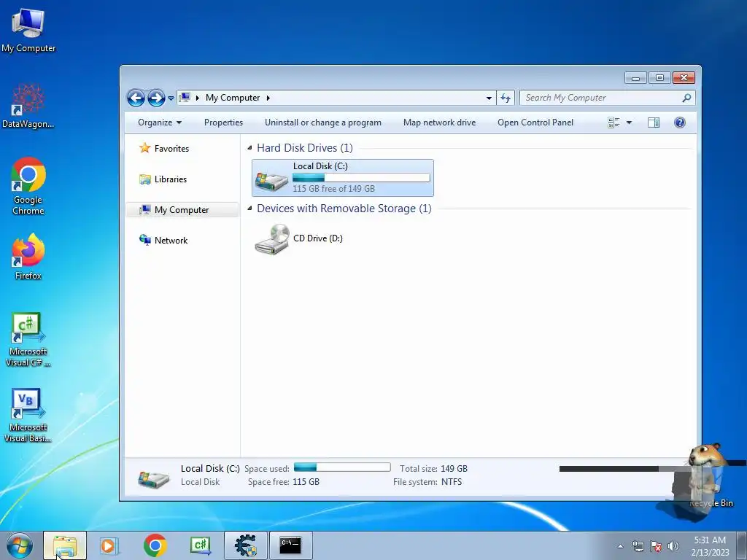Toggle the preview pane button
This screenshot has height=560, width=747.
click(654, 122)
